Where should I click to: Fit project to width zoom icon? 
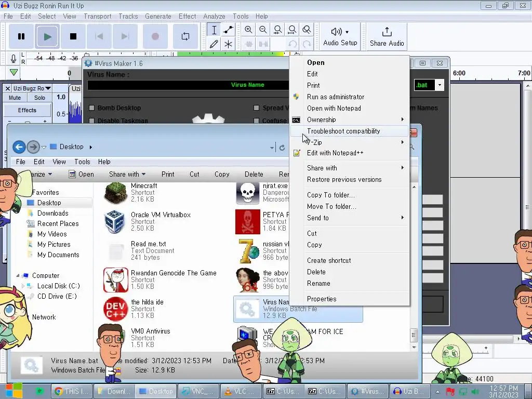pos(292,30)
